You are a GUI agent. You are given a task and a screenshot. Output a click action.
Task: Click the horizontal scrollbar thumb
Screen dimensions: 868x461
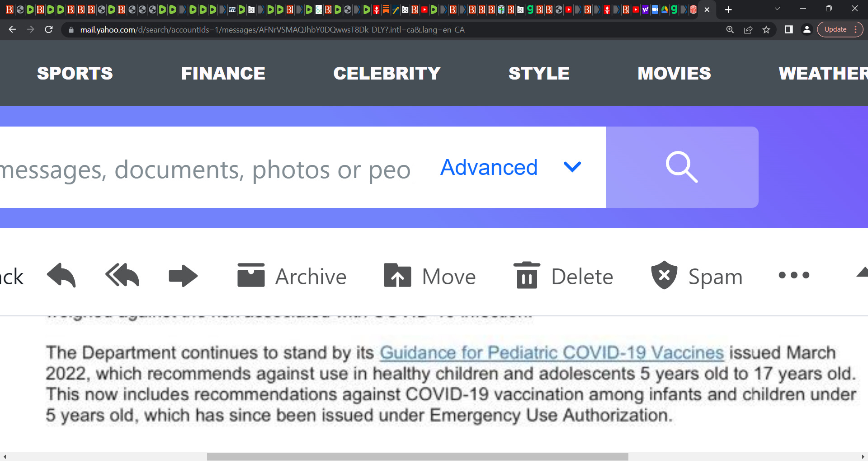418,456
